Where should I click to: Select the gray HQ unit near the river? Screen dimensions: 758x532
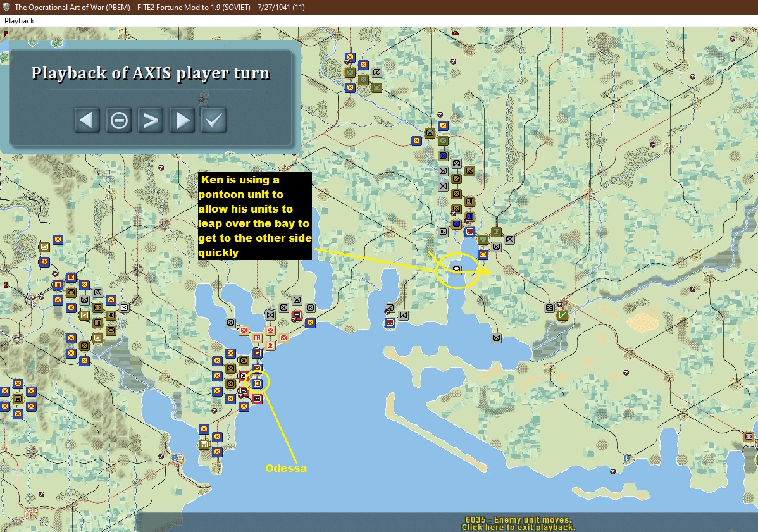tap(444, 232)
